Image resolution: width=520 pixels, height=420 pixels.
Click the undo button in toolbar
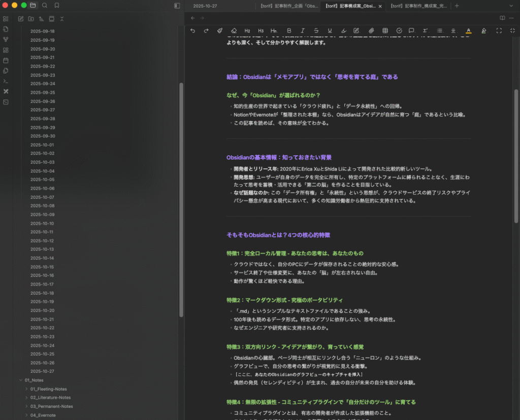[x=192, y=31]
